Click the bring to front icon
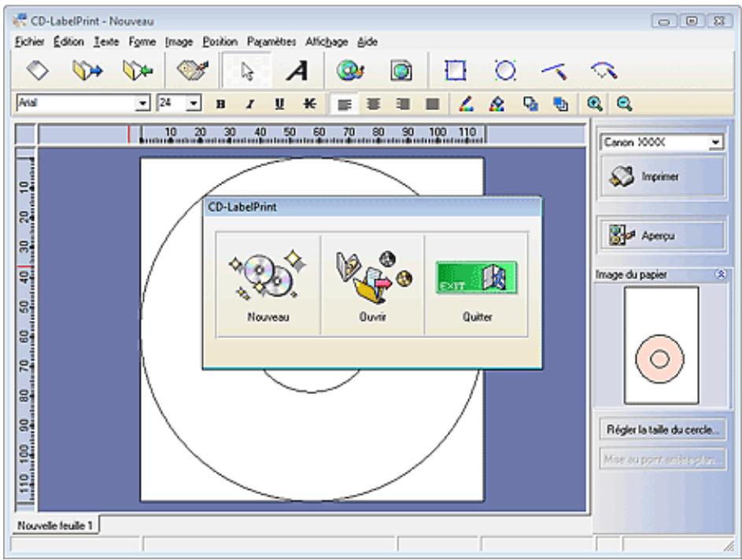 click(x=531, y=104)
